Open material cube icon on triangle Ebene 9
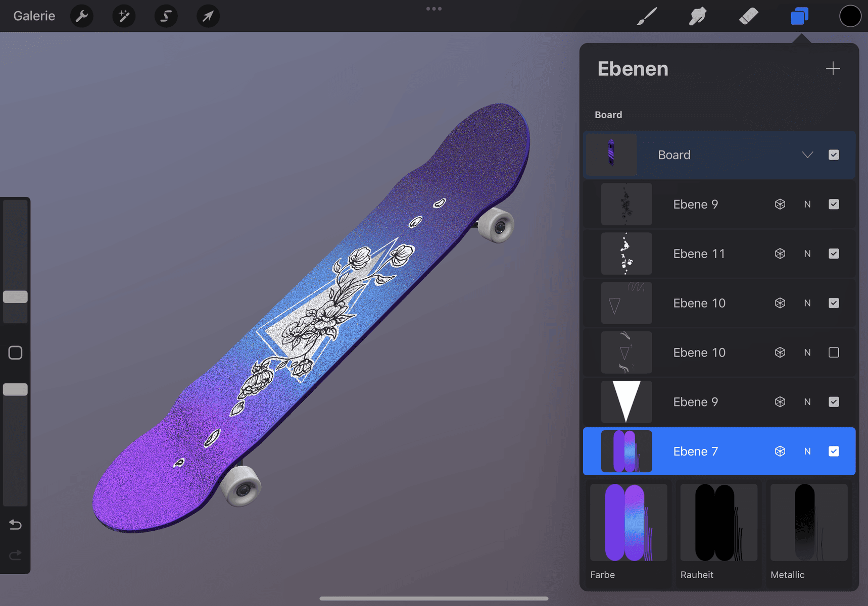This screenshot has height=606, width=868. (780, 402)
